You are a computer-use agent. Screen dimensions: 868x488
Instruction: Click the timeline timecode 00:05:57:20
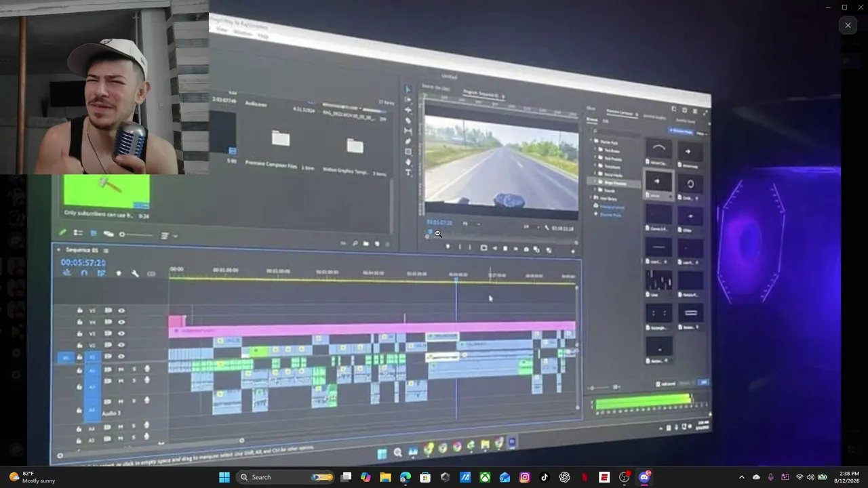coord(83,262)
